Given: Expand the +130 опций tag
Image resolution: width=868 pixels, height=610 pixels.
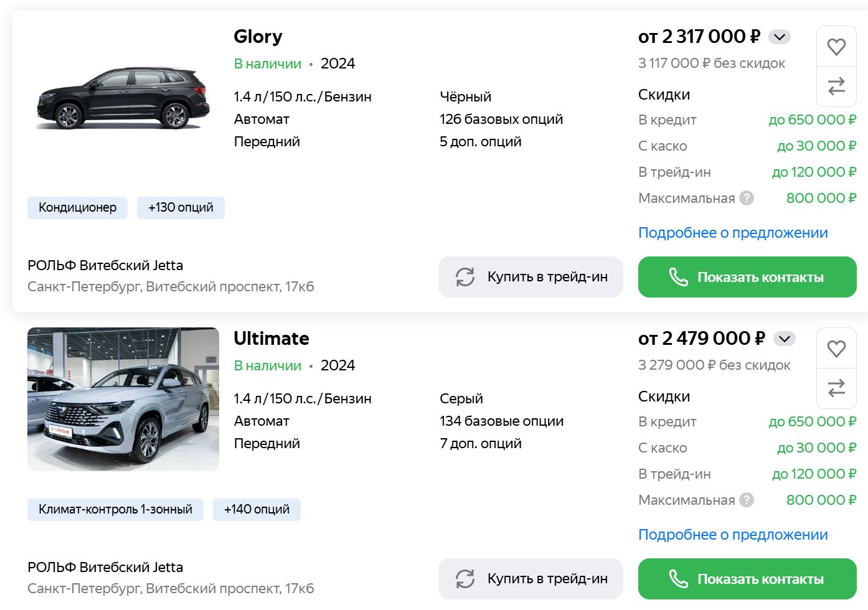Looking at the screenshot, I should [181, 207].
